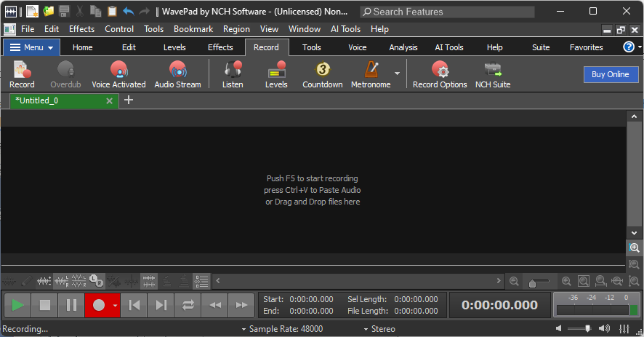
Task: Open the Analysis ribbon tab
Action: (403, 47)
